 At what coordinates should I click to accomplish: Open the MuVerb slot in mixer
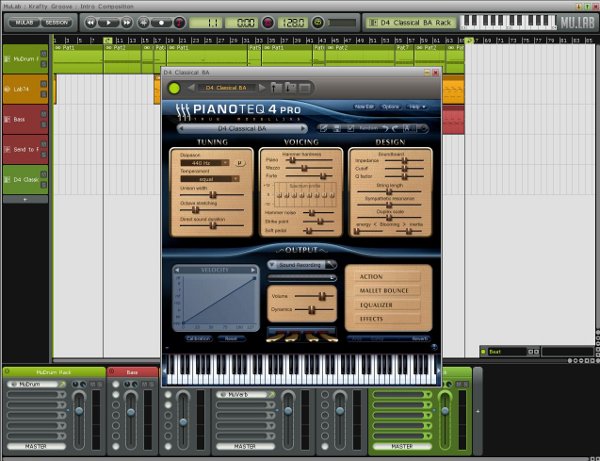tap(245, 394)
